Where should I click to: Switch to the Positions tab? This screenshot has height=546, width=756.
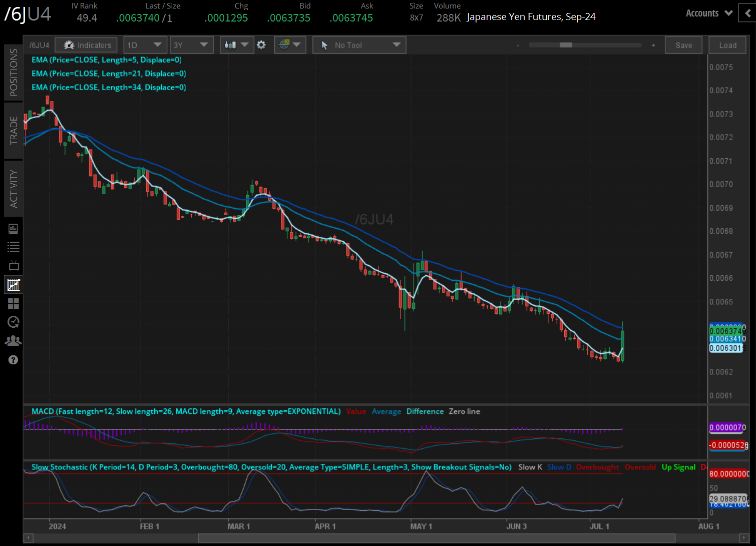pos(14,72)
